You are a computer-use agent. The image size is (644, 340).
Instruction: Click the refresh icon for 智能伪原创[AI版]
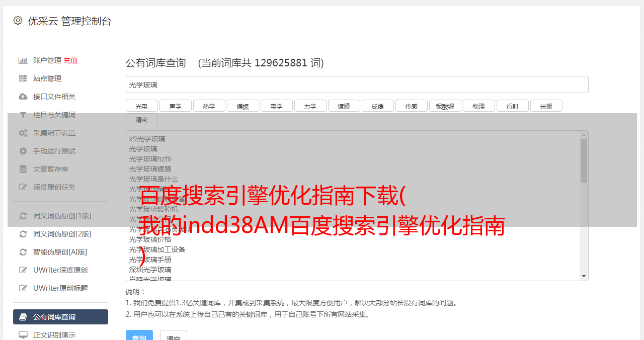click(23, 252)
